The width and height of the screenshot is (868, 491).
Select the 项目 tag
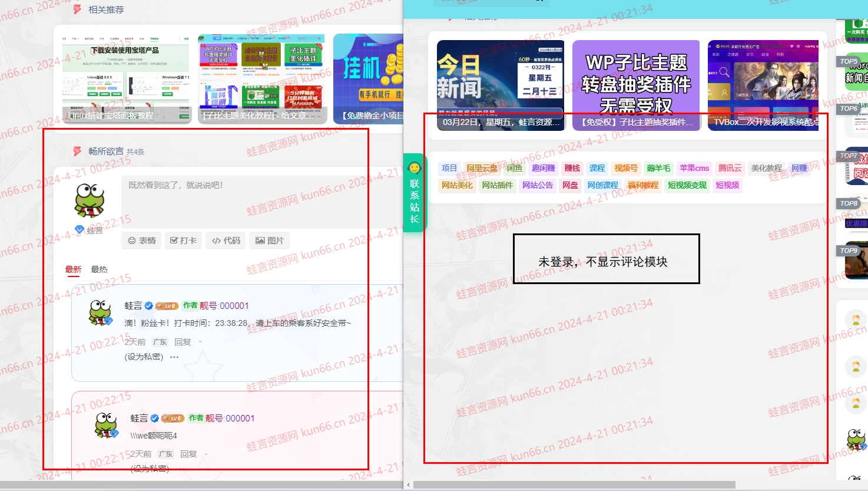click(x=449, y=168)
